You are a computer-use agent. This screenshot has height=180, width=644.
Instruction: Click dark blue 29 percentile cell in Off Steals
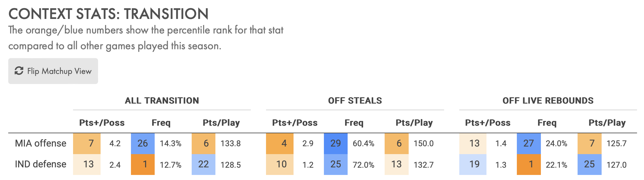(x=336, y=143)
